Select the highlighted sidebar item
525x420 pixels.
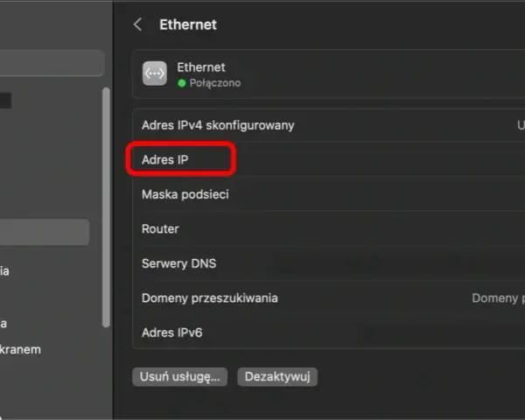(x=45, y=232)
